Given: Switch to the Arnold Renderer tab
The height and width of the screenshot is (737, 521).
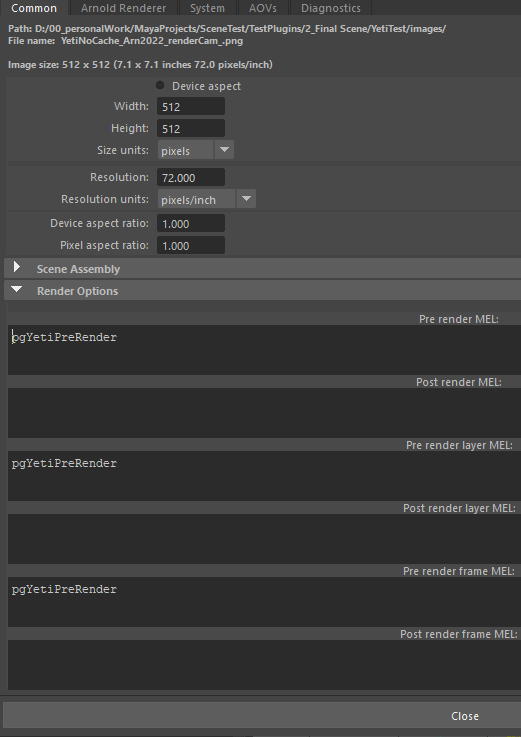Looking at the screenshot, I should pyautogui.click(x=123, y=8).
